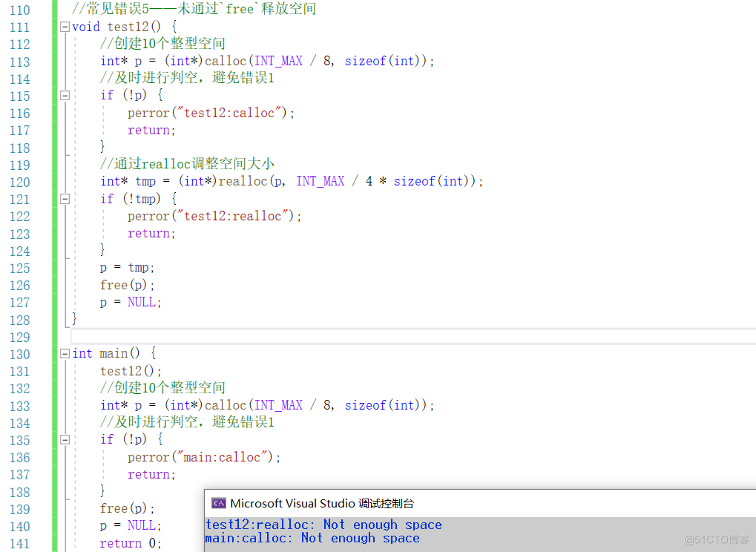Click free(p) on line 126

tap(128, 285)
